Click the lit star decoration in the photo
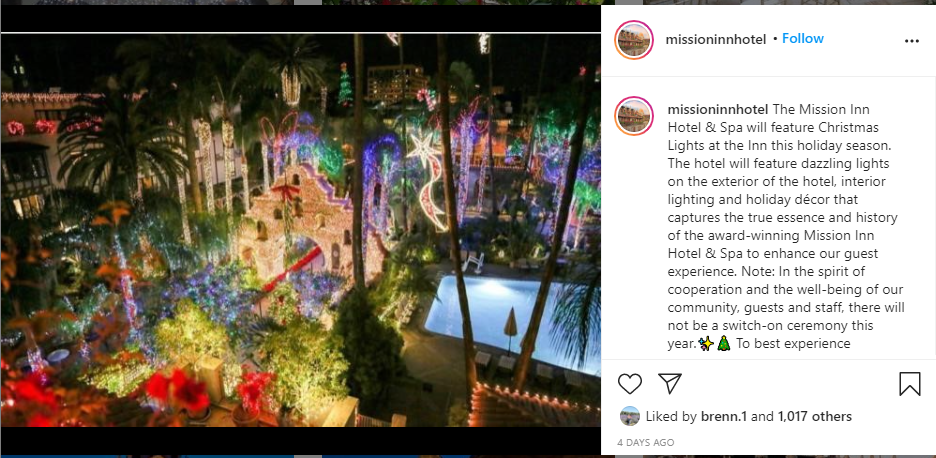The image size is (936, 458). point(426,152)
